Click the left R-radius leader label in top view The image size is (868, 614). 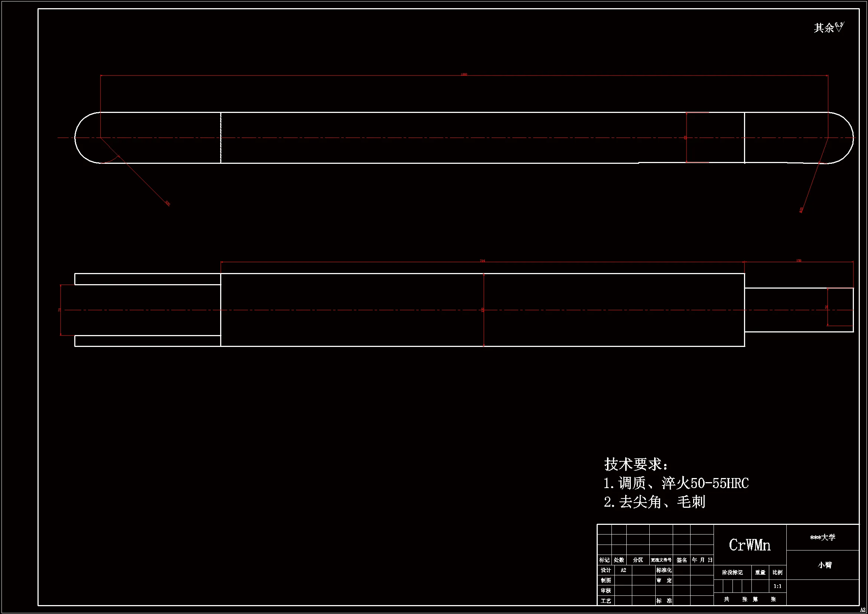click(167, 204)
